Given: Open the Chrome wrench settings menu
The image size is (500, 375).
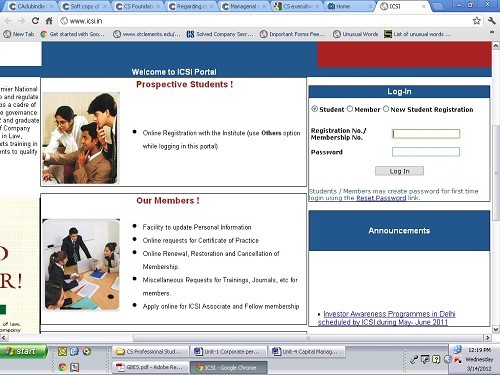Looking at the screenshot, I should point(492,21).
